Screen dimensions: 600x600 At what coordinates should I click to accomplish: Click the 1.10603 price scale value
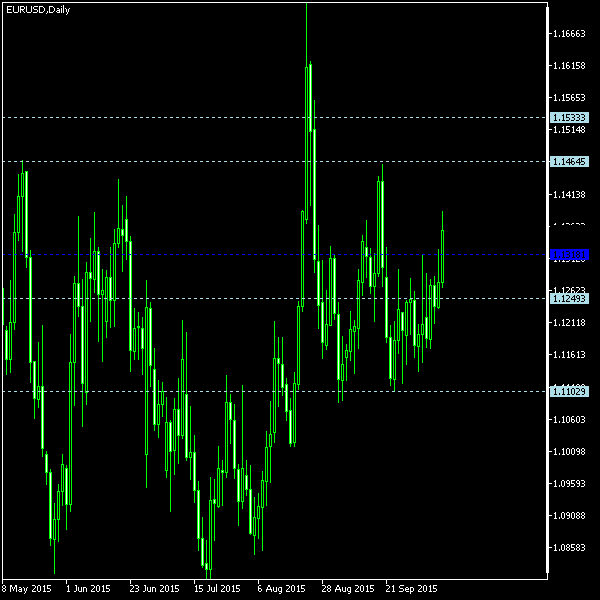569,420
